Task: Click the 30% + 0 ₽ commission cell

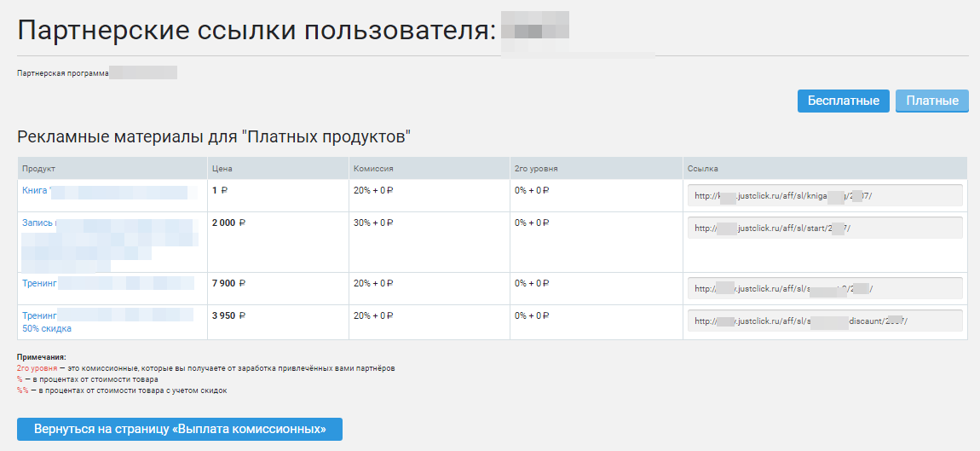Action: pos(374,223)
